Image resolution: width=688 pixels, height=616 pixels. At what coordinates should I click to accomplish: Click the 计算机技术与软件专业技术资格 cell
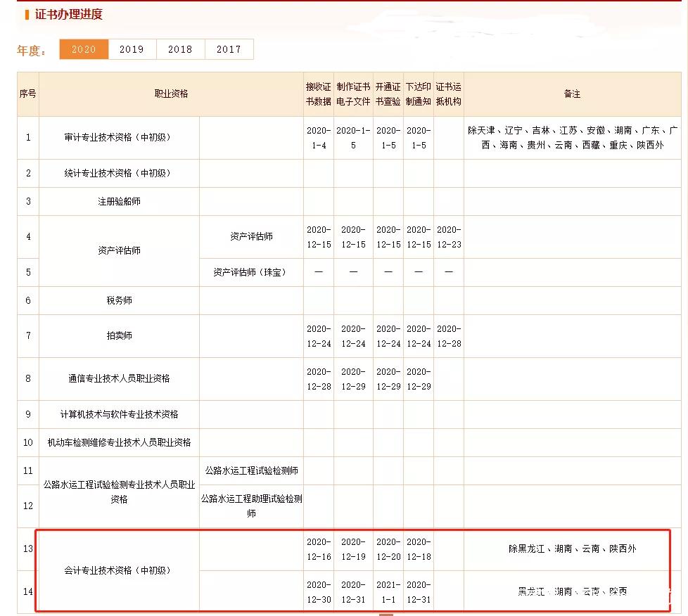[119, 414]
